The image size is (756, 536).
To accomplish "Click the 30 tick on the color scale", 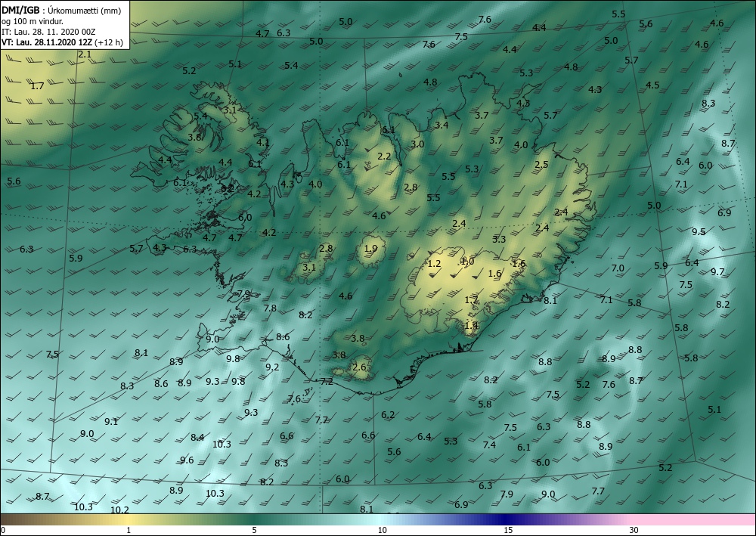I will pyautogui.click(x=634, y=530).
